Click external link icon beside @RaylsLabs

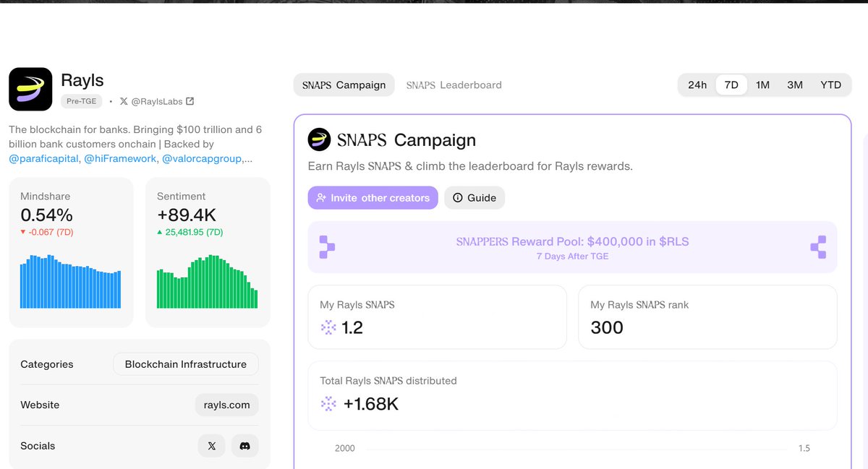pyautogui.click(x=190, y=102)
